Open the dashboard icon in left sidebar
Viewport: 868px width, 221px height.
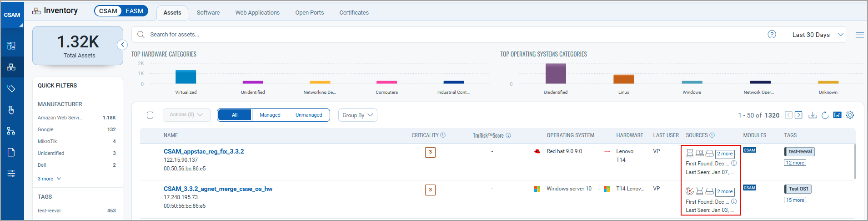click(11, 46)
